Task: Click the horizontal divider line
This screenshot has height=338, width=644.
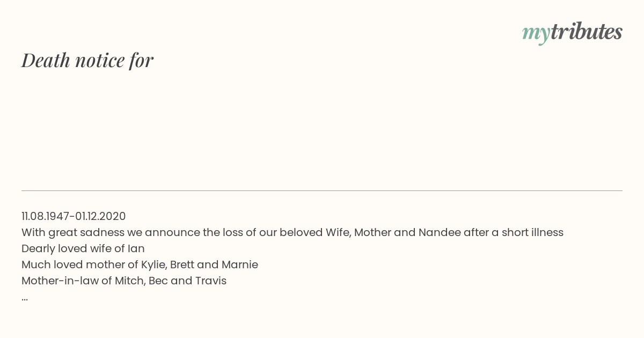Action: click(322, 190)
